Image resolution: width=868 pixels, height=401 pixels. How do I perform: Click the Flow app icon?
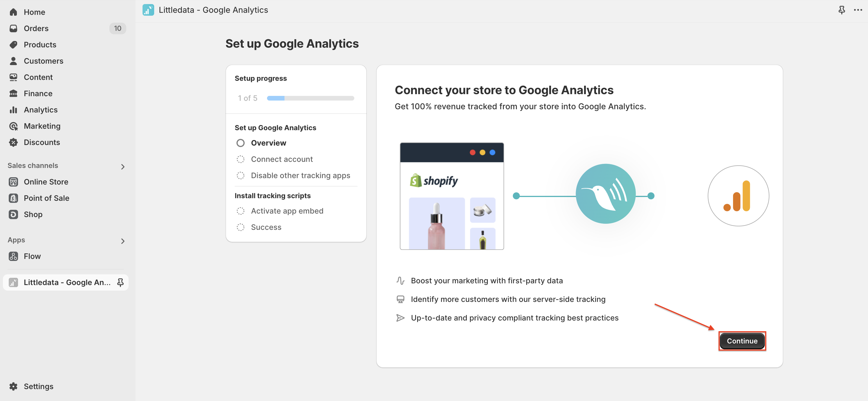13,256
